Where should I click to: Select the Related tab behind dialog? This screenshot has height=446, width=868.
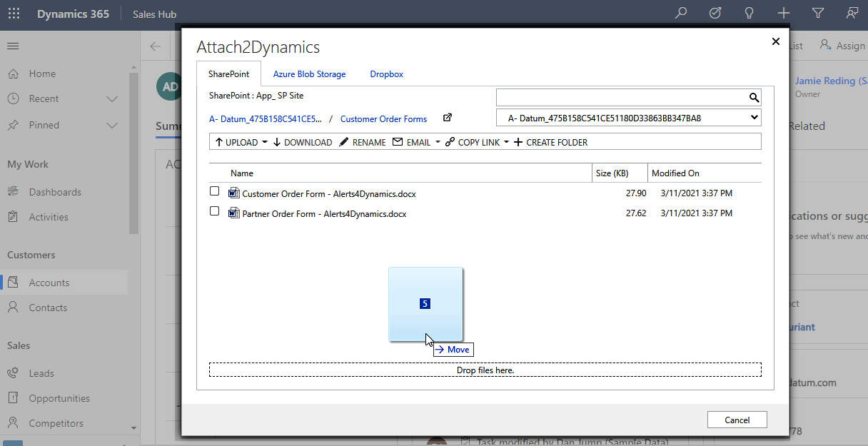(x=807, y=126)
